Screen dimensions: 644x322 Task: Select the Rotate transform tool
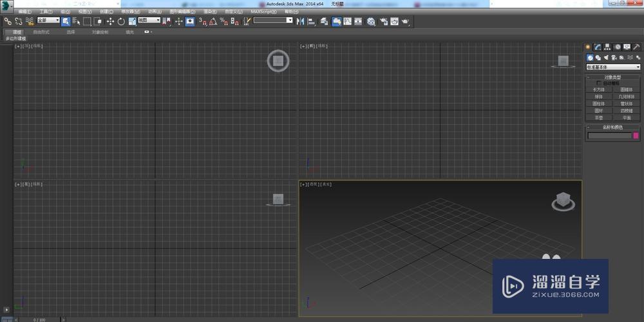coord(120,21)
